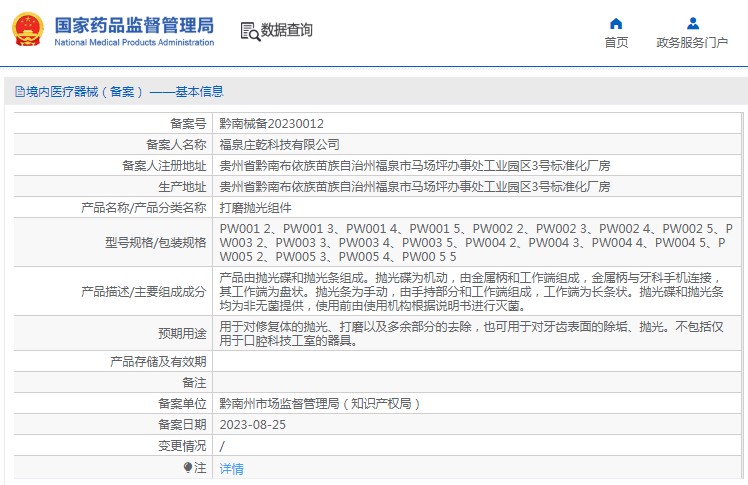
Task: Click company name 福泉庄乾科技有限公司
Action: tap(280, 144)
